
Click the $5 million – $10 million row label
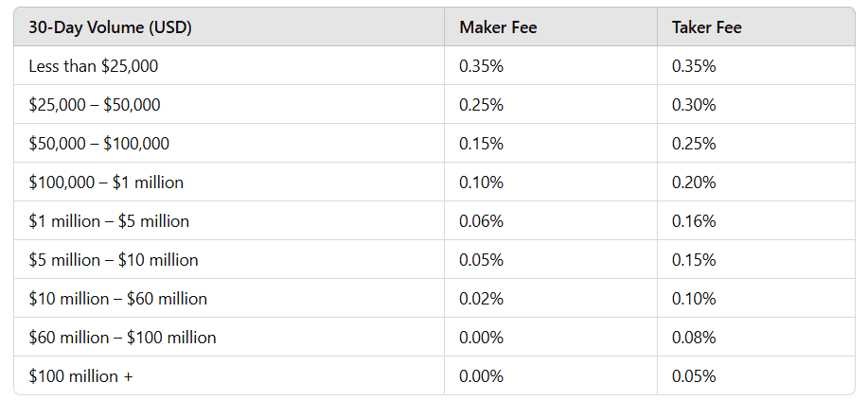(114, 260)
